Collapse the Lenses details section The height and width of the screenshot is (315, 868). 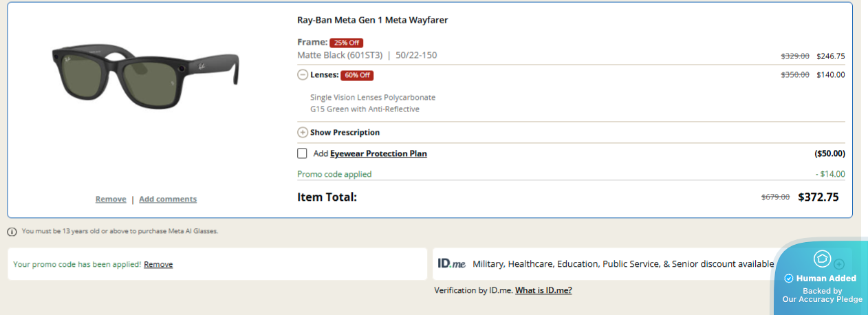point(302,75)
